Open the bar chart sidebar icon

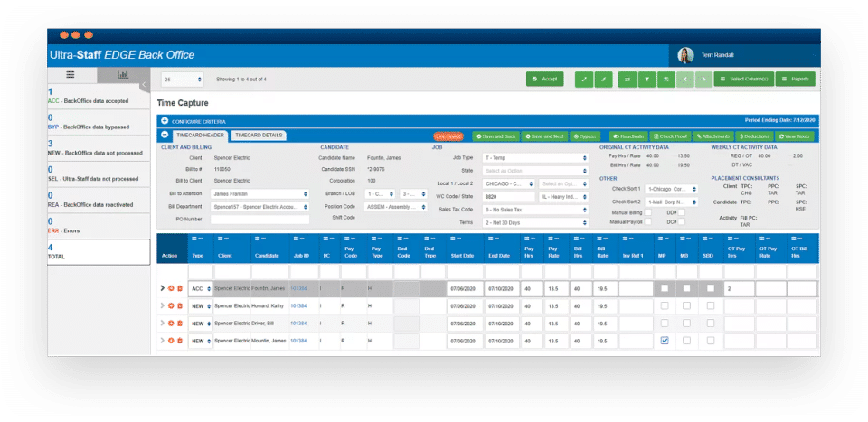point(123,75)
